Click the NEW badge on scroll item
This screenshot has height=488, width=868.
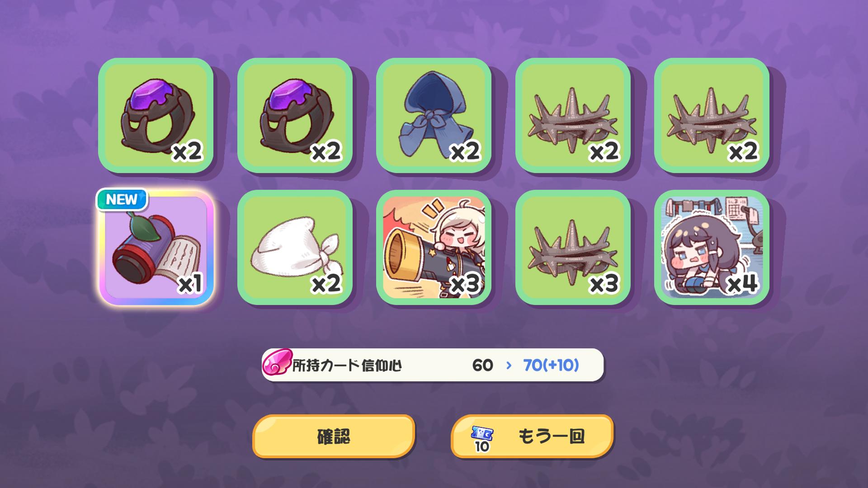point(122,199)
